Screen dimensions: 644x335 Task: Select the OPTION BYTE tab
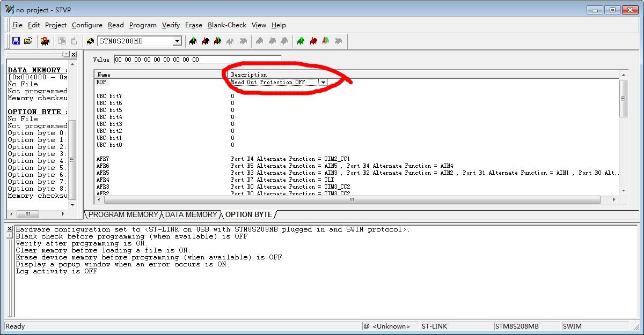click(248, 214)
